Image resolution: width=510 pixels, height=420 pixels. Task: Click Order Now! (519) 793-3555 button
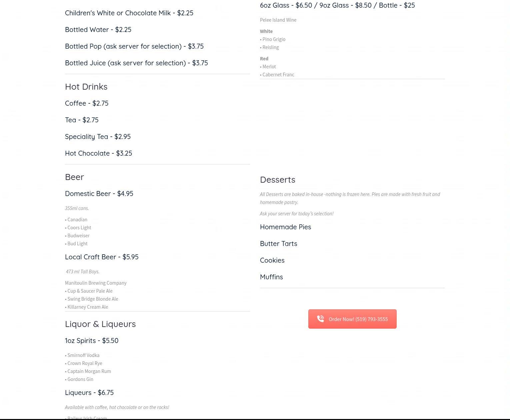coord(352,319)
